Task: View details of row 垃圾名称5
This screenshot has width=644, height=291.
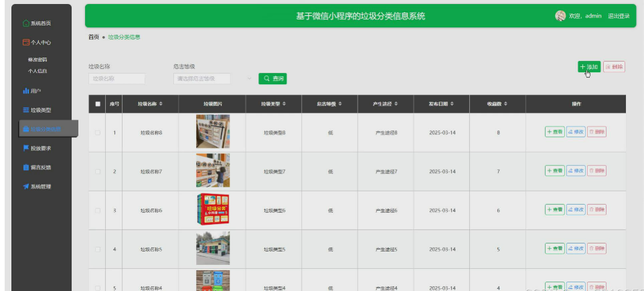Action: [x=554, y=248]
